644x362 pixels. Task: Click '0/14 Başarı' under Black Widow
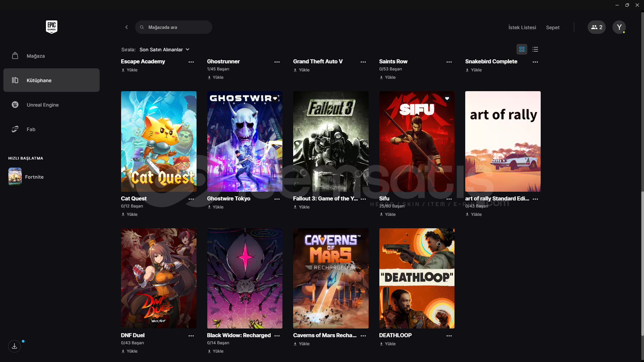coord(218,343)
